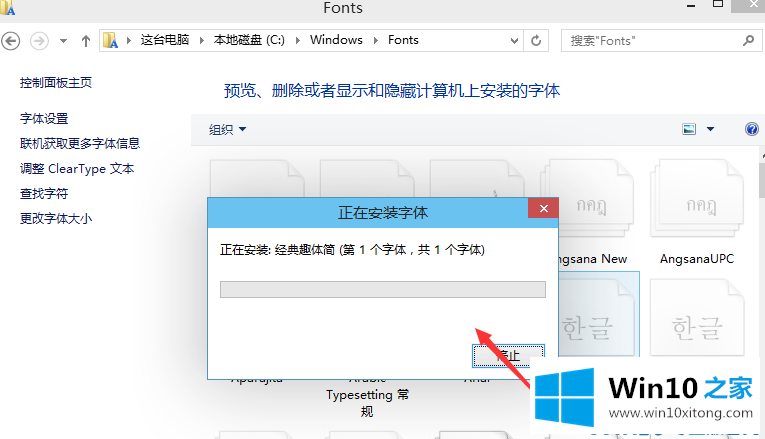Expand the chevron after Windows in path
Image resolution: width=765 pixels, height=439 pixels.
click(376, 40)
